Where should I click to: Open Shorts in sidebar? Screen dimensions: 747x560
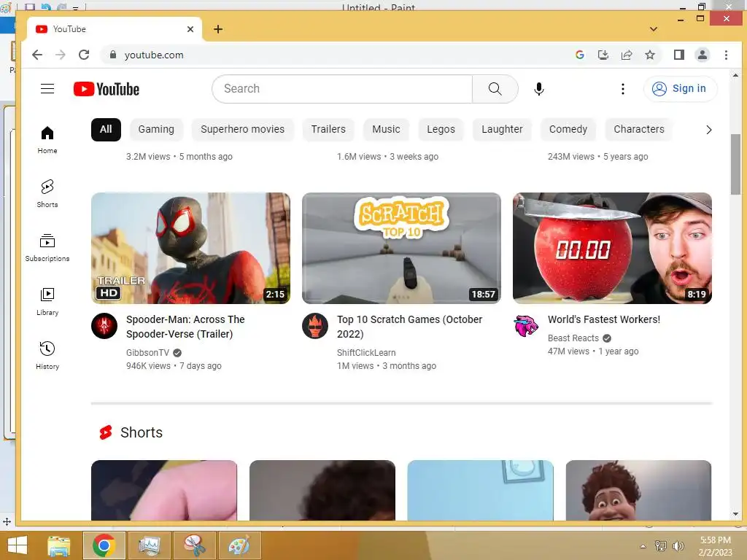tap(47, 194)
